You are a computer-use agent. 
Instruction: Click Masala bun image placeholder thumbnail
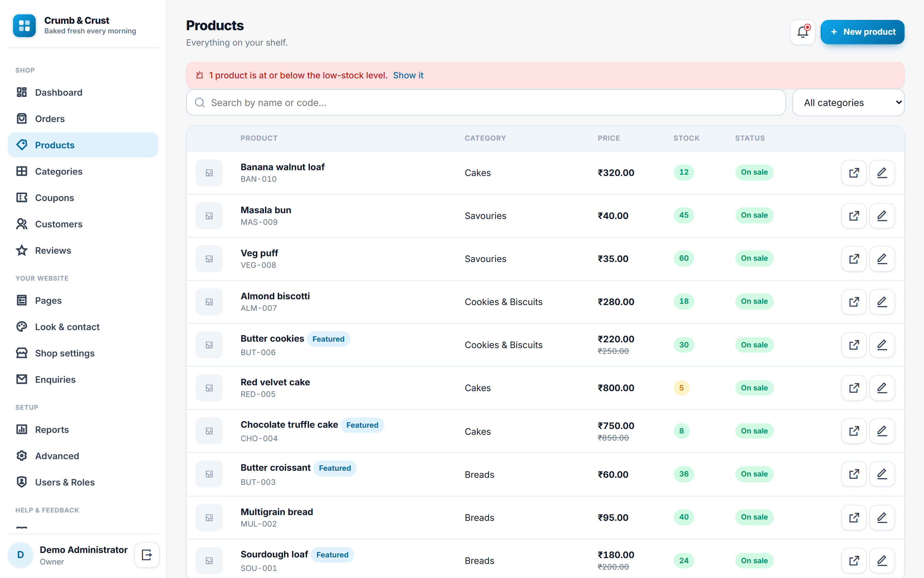[x=209, y=215]
